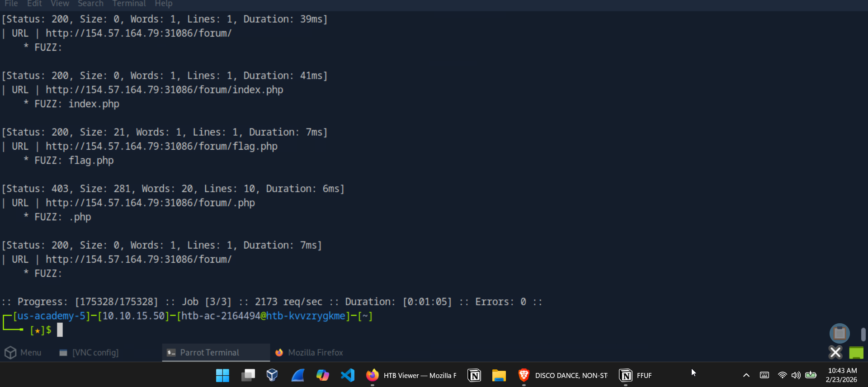Open Wi-Fi network settings in tray
The width and height of the screenshot is (868, 387).
coord(782,375)
